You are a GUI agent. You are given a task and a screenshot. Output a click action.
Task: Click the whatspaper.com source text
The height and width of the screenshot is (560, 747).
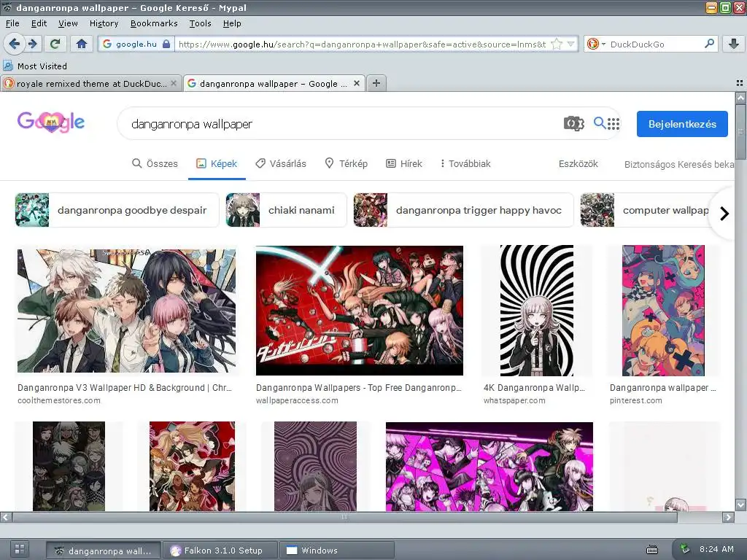tap(514, 400)
